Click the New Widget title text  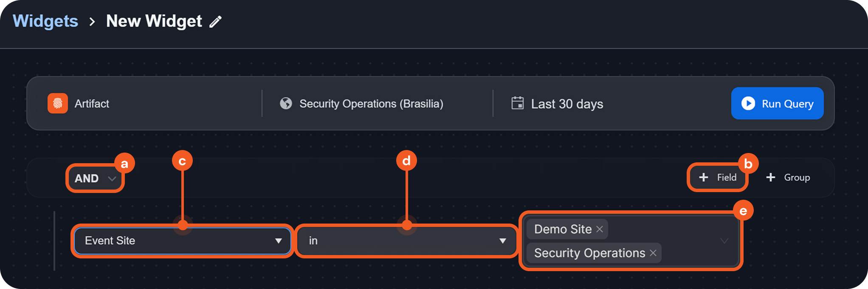click(154, 21)
